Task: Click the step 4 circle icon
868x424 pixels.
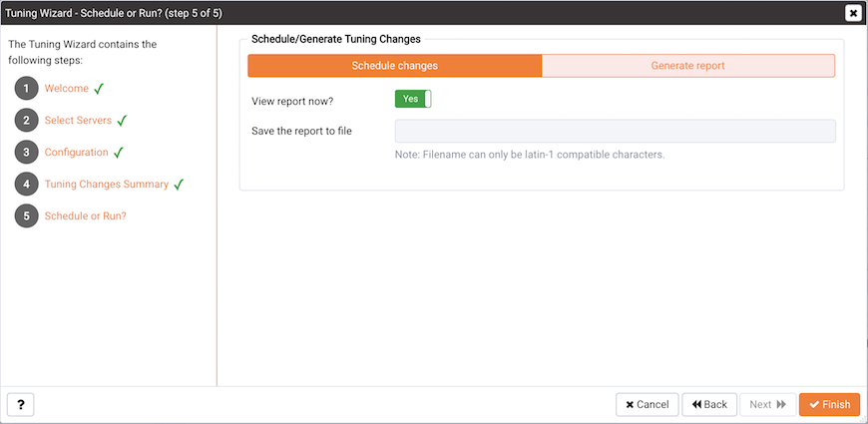Action: coord(27,185)
